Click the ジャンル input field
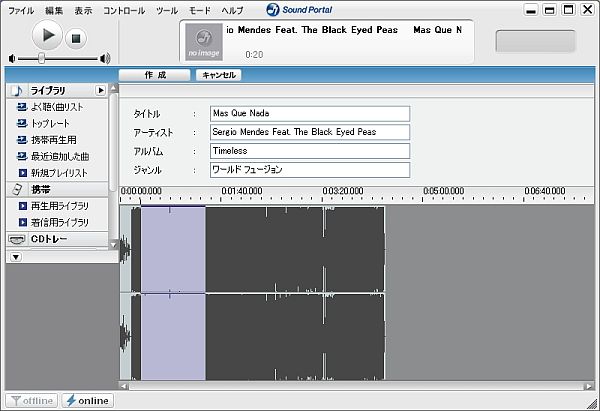The height and width of the screenshot is (411, 600). click(x=310, y=170)
